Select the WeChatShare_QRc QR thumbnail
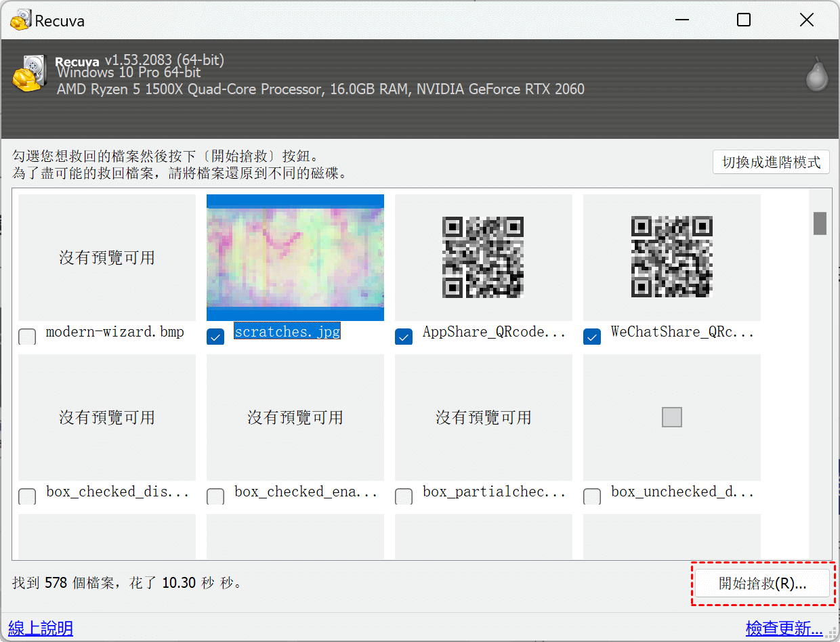 tap(672, 257)
